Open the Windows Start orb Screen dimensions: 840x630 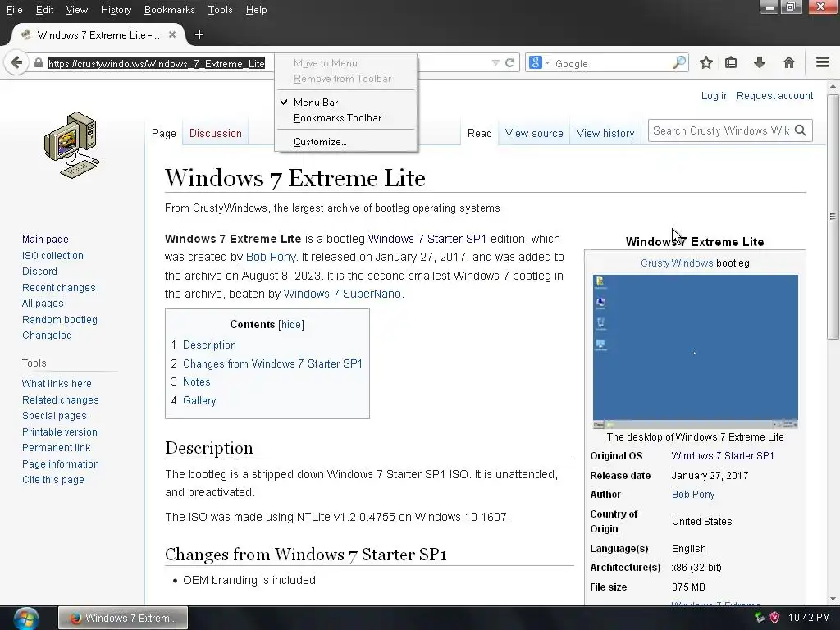25,619
